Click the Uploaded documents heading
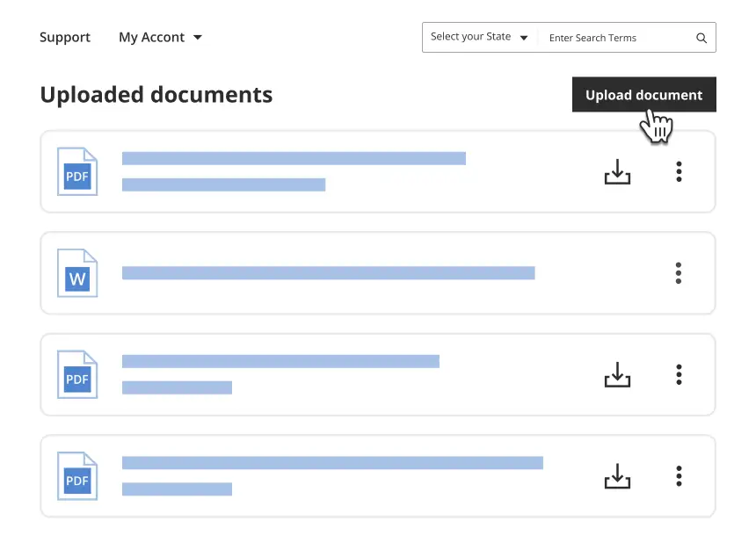This screenshot has width=756, height=557. point(156,94)
